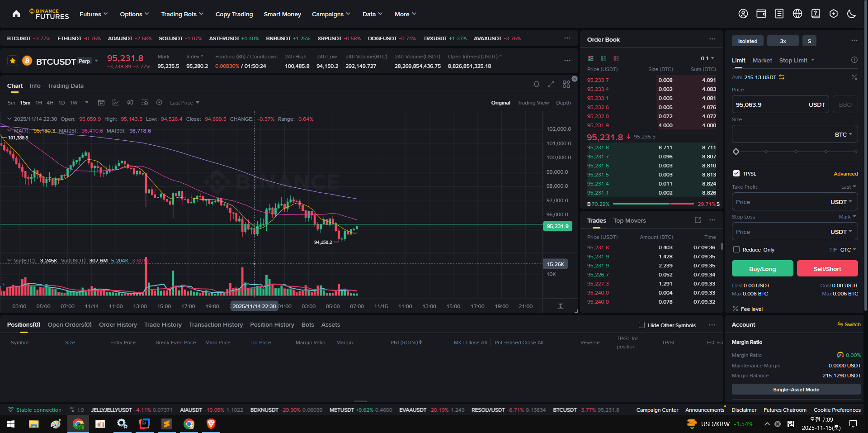
Task: Open the Advanced TP/SL link
Action: (845, 174)
